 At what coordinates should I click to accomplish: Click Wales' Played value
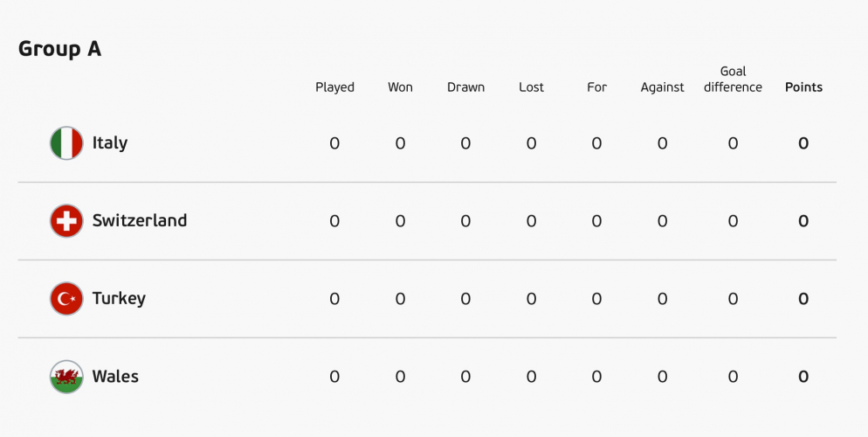pyautogui.click(x=334, y=377)
